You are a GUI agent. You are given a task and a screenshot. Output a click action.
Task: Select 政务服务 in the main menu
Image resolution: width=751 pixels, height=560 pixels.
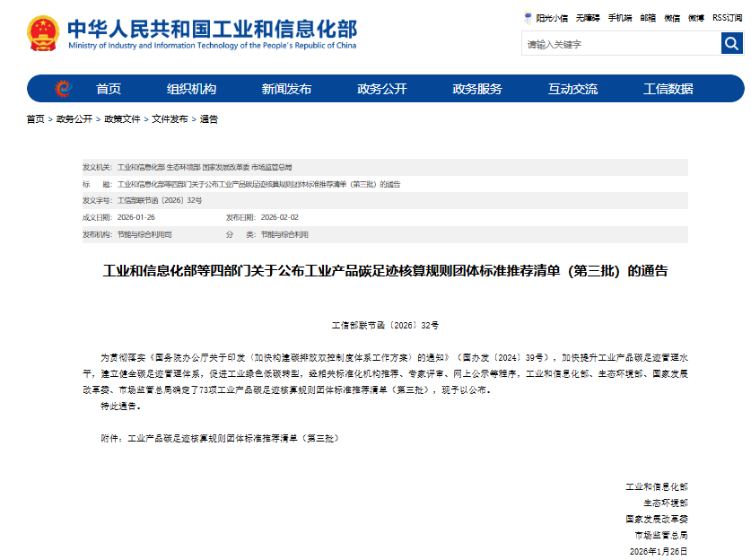click(477, 89)
